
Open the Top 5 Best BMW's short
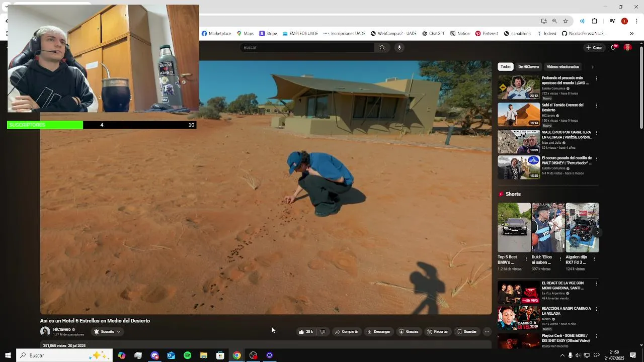tap(514, 228)
